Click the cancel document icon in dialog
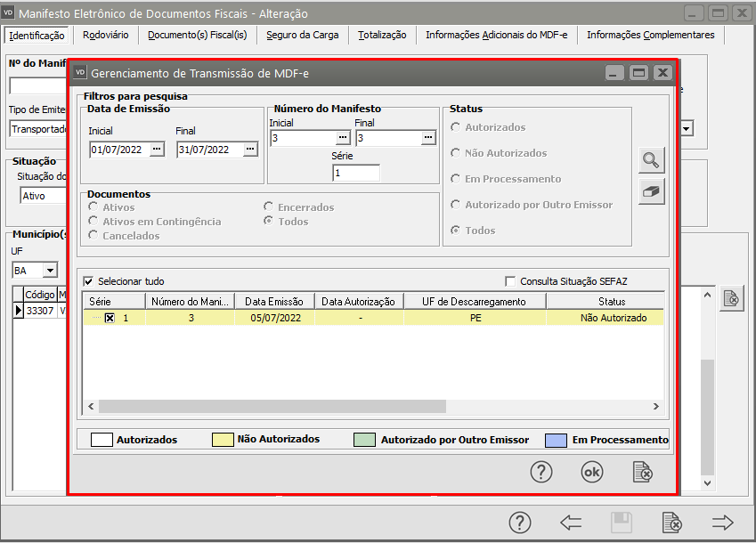The width and height of the screenshot is (756, 543). [642, 473]
